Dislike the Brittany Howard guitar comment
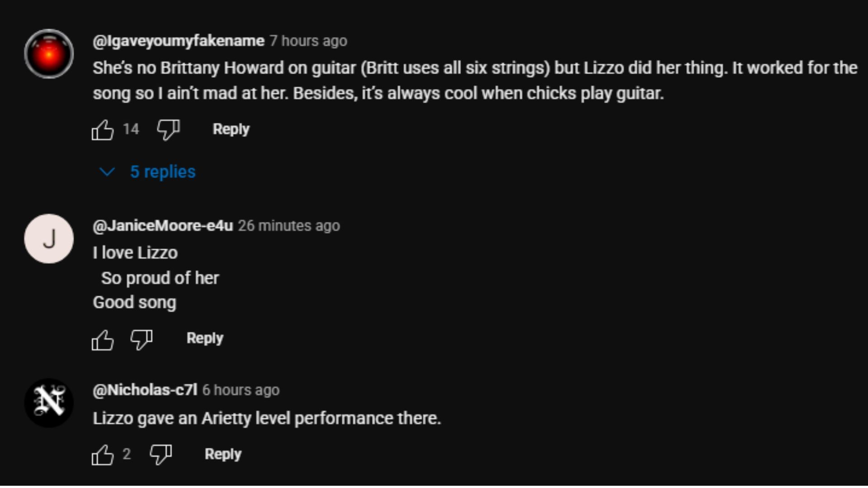868x488 pixels. tap(168, 130)
